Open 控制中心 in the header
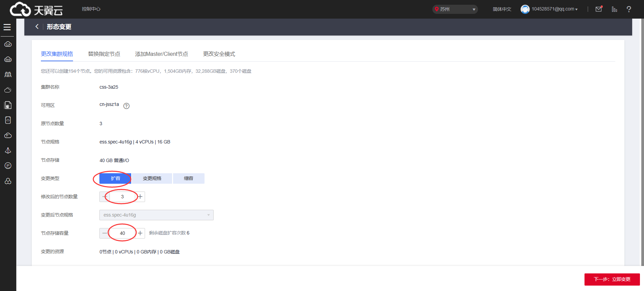 click(x=91, y=9)
